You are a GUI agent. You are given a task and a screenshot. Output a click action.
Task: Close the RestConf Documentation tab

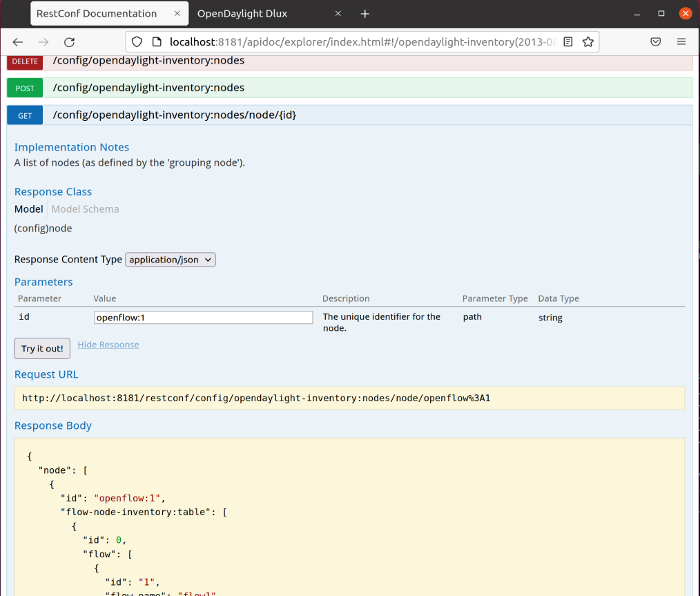pos(177,14)
